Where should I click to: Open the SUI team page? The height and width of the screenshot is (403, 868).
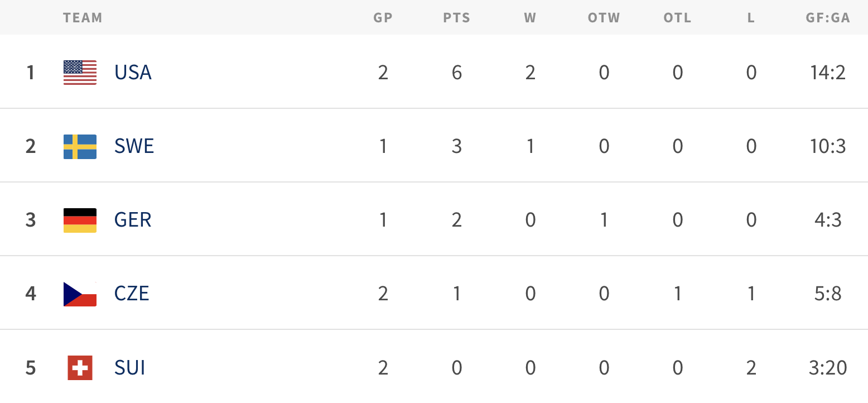[130, 367]
